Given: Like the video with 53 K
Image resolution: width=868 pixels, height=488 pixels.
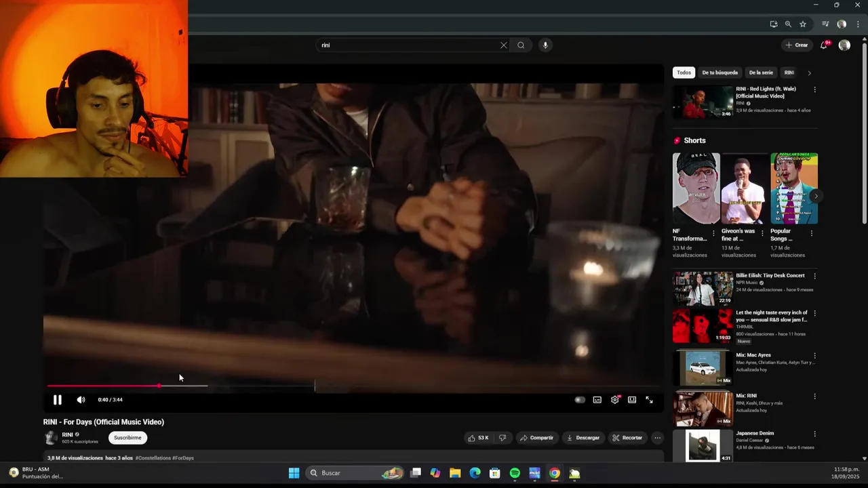Looking at the screenshot, I should point(478,438).
